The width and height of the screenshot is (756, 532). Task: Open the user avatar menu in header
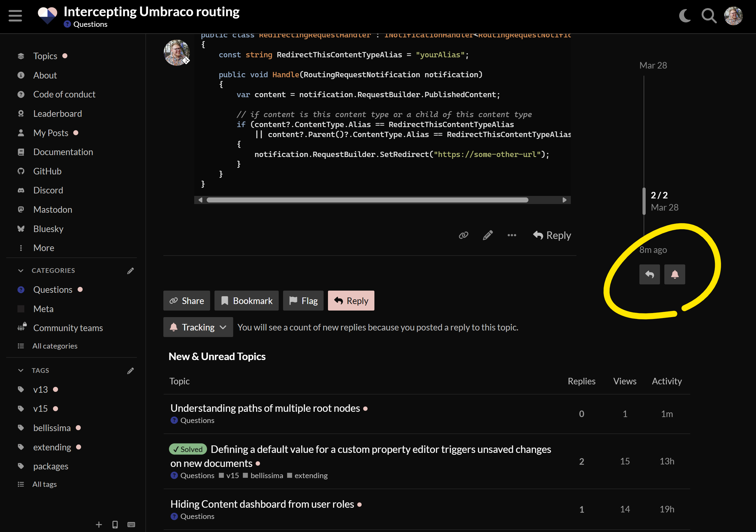[x=733, y=16]
